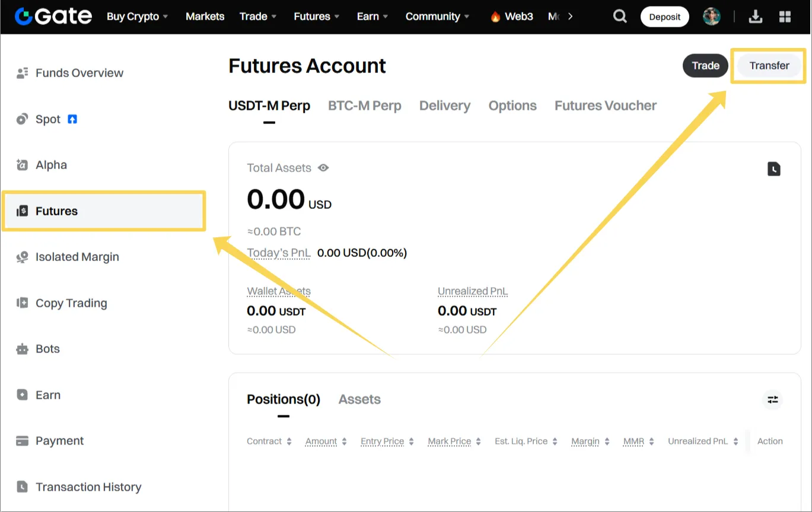Screen dimensions: 812x512
Task: Open positions column settings icon
Action: [773, 400]
